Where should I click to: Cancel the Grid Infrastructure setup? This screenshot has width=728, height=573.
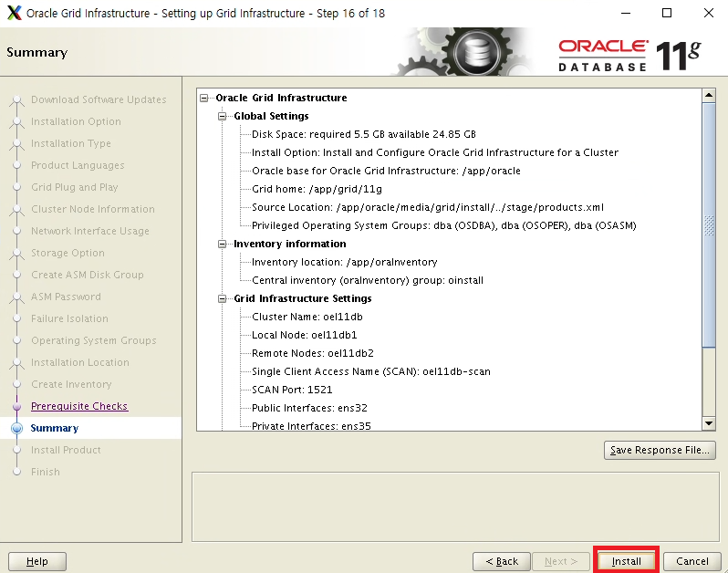coord(692,561)
